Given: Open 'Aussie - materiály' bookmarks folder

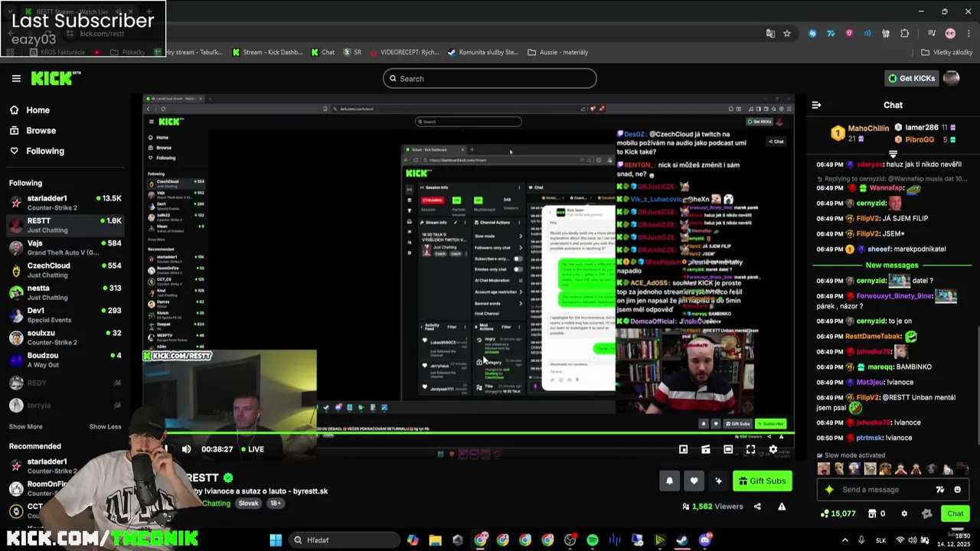Looking at the screenshot, I should point(558,52).
